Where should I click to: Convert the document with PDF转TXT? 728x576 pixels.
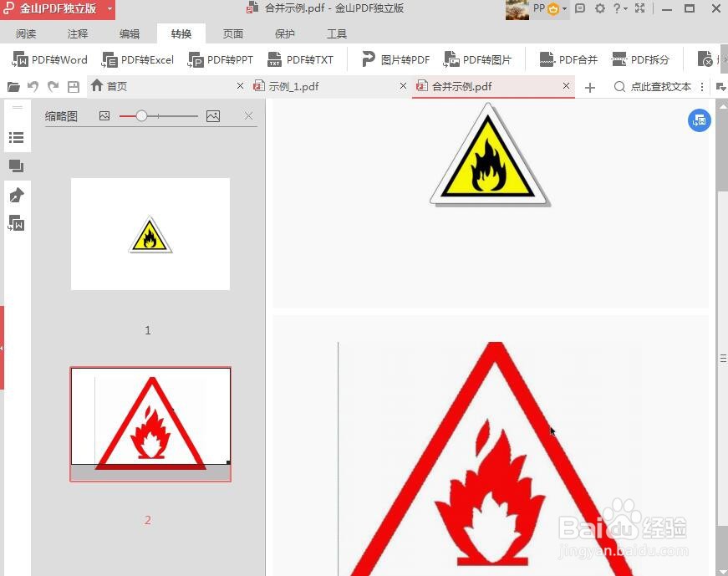point(300,60)
